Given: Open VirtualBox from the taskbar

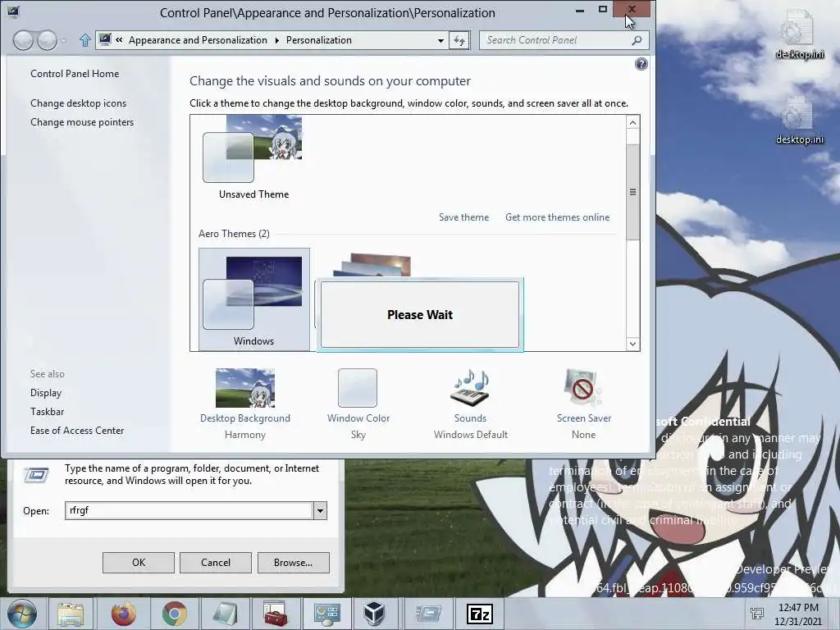Looking at the screenshot, I should [x=374, y=614].
